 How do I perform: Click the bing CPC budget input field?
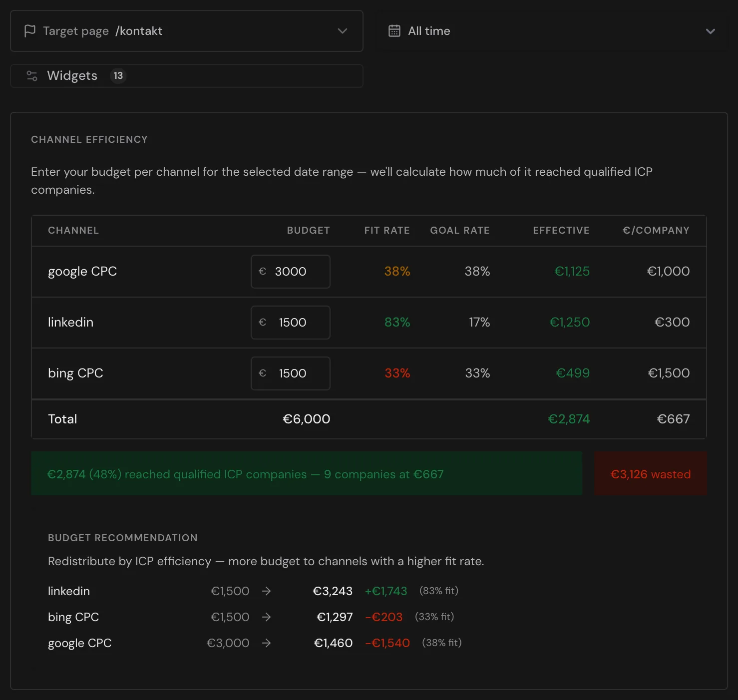pyautogui.click(x=291, y=373)
